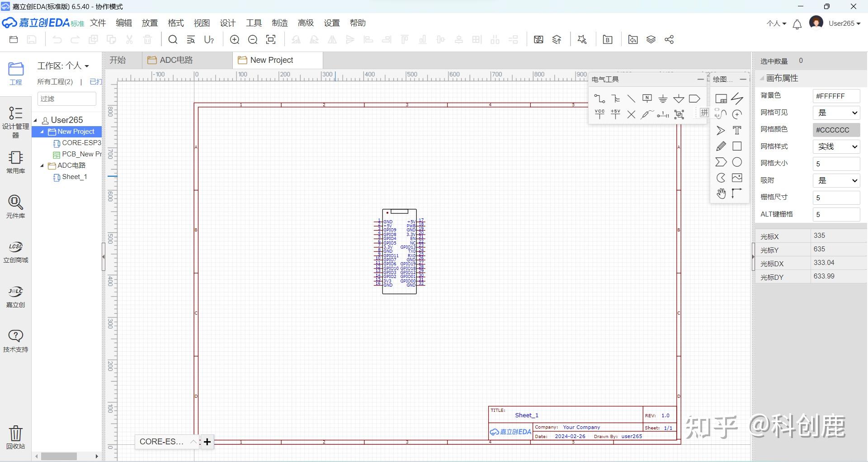Click the background color #FFFFFF field
The width and height of the screenshot is (868, 462).
836,96
